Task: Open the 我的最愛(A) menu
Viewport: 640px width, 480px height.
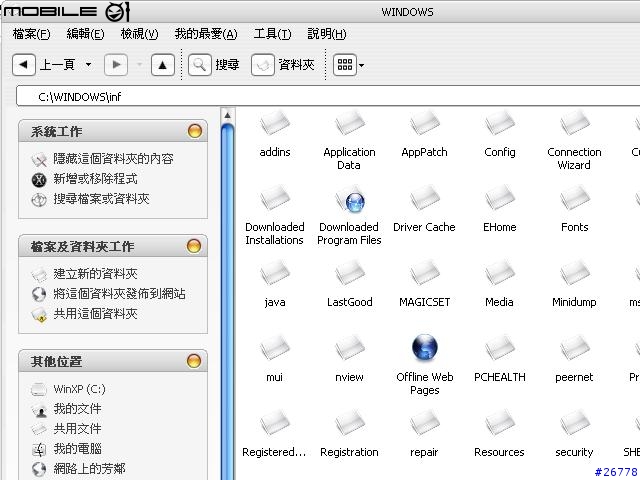Action: tap(206, 34)
